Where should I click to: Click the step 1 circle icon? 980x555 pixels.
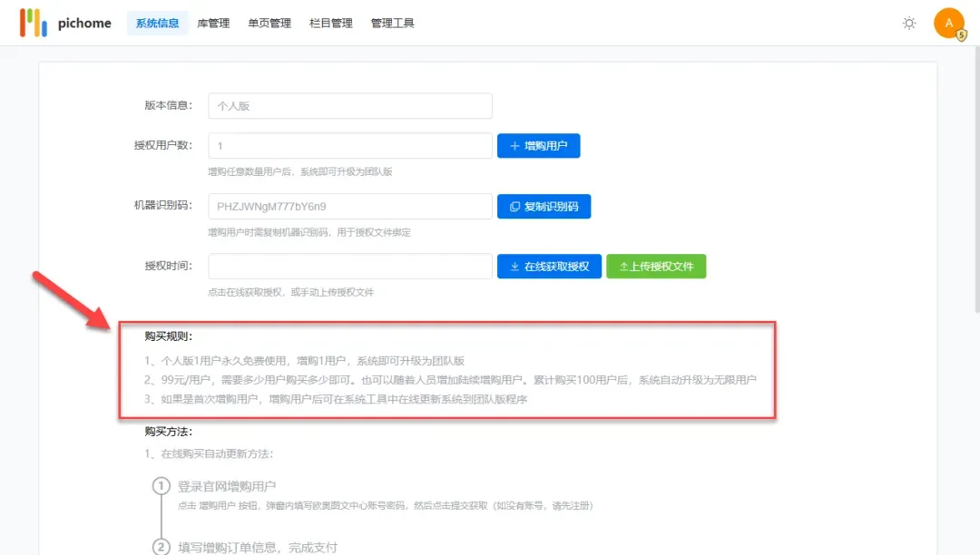[x=162, y=487]
